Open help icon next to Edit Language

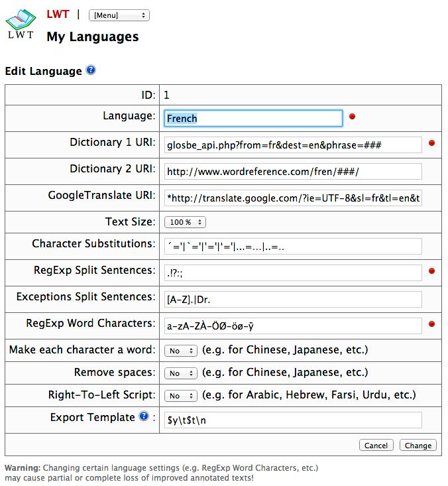pos(91,70)
